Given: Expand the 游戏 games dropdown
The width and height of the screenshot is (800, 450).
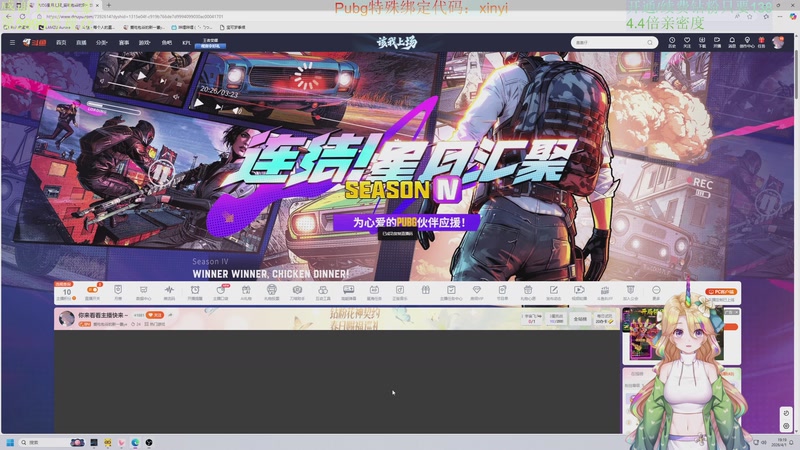Looking at the screenshot, I should click(x=145, y=43).
